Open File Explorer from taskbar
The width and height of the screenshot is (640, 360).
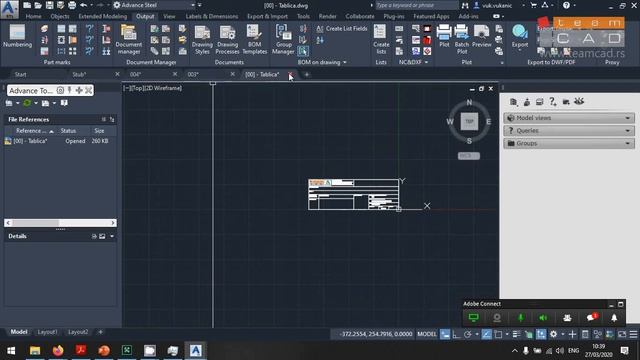35,351
